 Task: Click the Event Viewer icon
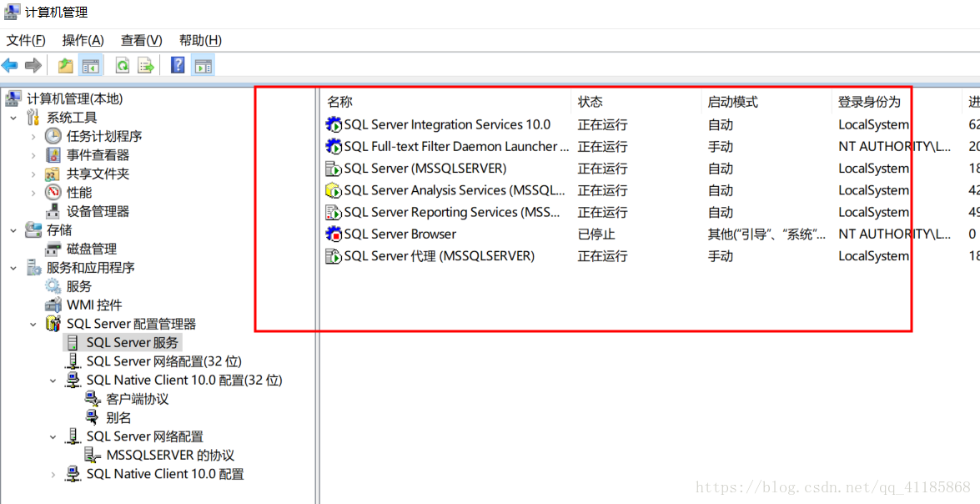[53, 155]
